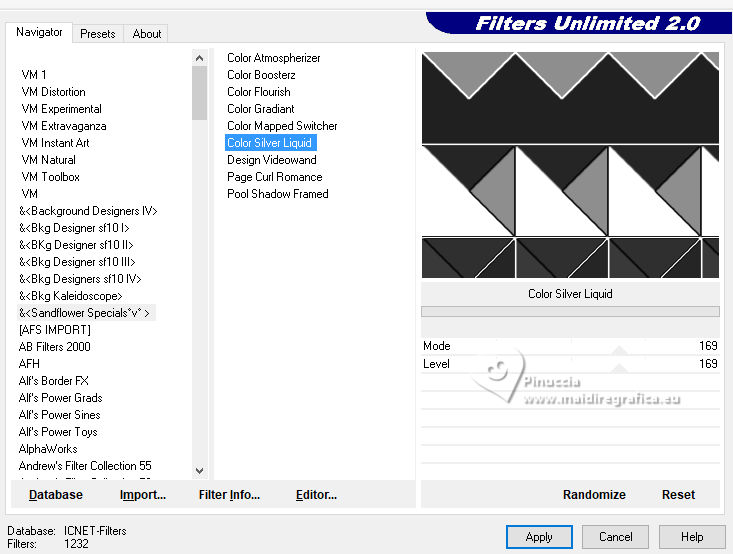Select &<Bkg Designer sf10 III> category
The height and width of the screenshot is (554, 733).
click(77, 262)
